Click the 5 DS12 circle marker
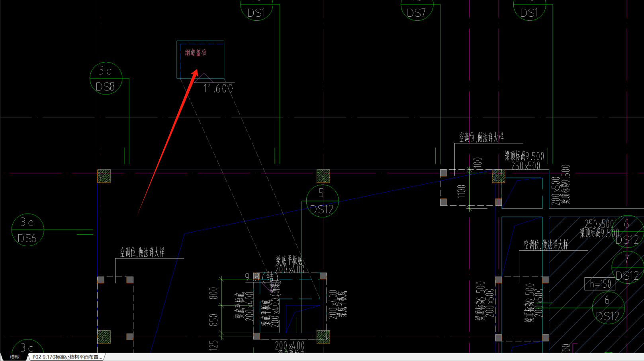The width and height of the screenshot is (644, 361). (322, 201)
